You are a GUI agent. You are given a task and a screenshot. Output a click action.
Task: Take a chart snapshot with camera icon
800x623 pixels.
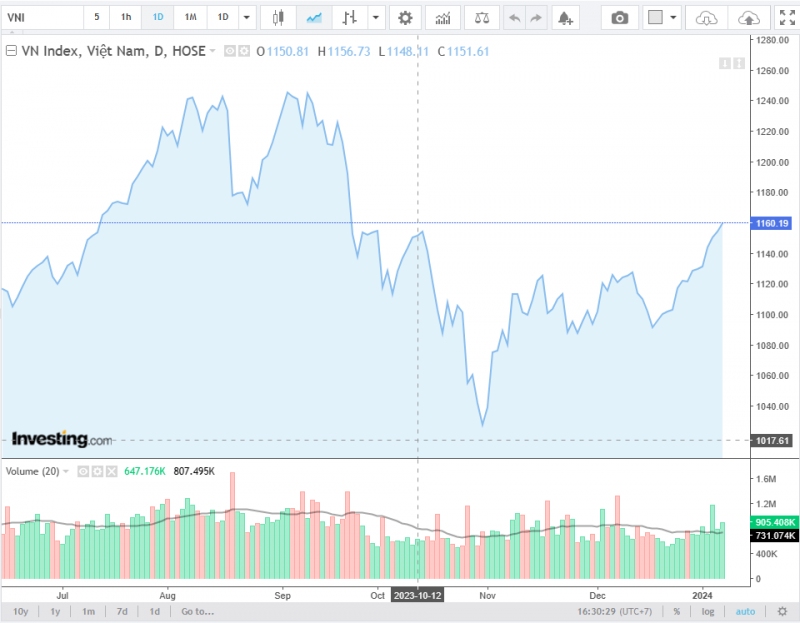pyautogui.click(x=620, y=18)
